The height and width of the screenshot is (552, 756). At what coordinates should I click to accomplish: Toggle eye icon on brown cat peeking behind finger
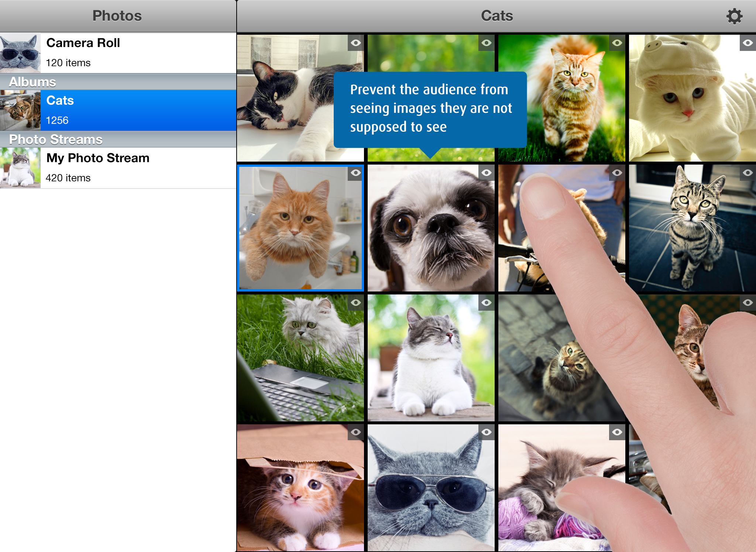tap(748, 303)
